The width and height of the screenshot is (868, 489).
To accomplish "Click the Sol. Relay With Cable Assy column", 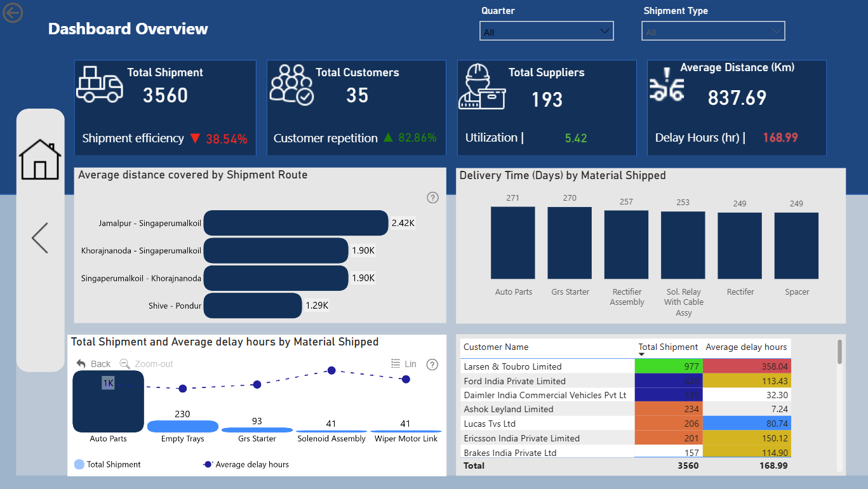I will pyautogui.click(x=683, y=245).
